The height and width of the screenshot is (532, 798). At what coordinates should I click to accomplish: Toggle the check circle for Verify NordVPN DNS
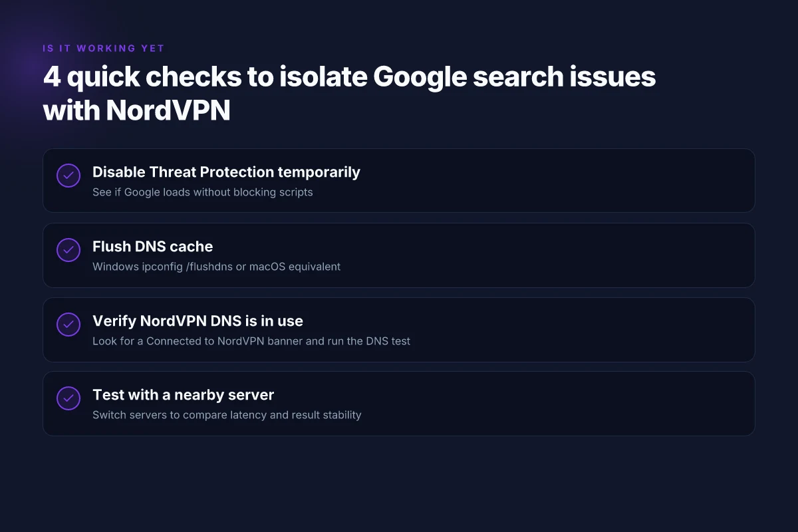(x=68, y=325)
